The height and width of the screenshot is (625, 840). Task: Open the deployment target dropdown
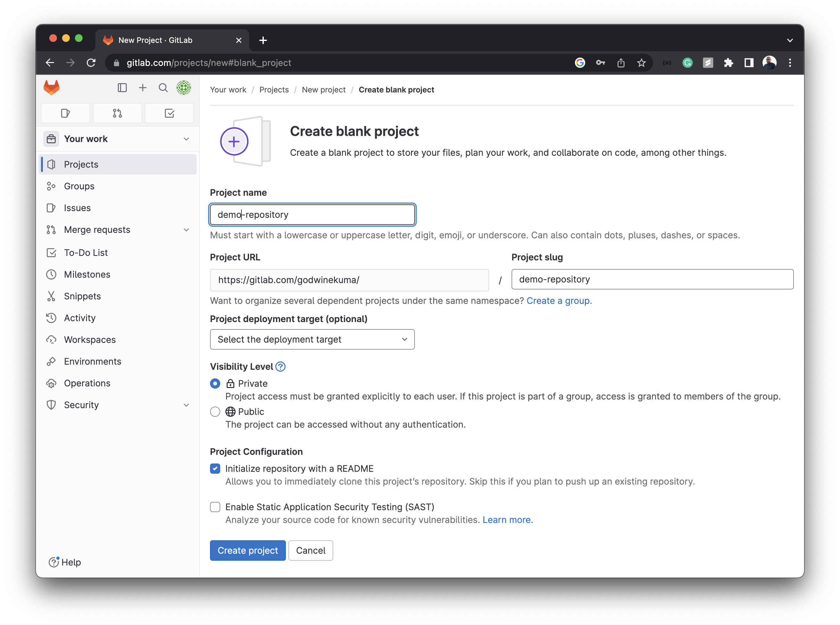[x=312, y=339]
